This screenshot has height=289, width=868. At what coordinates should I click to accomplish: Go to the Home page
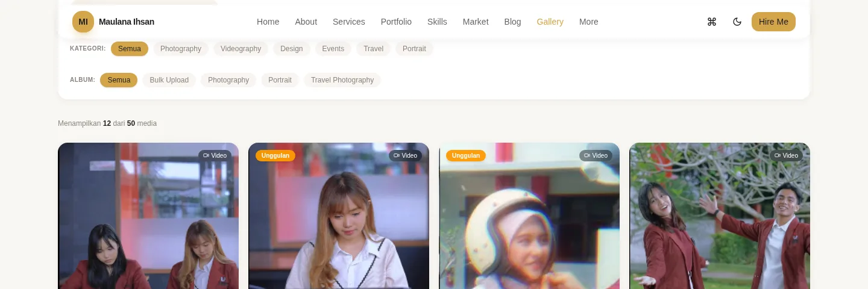coord(268,22)
